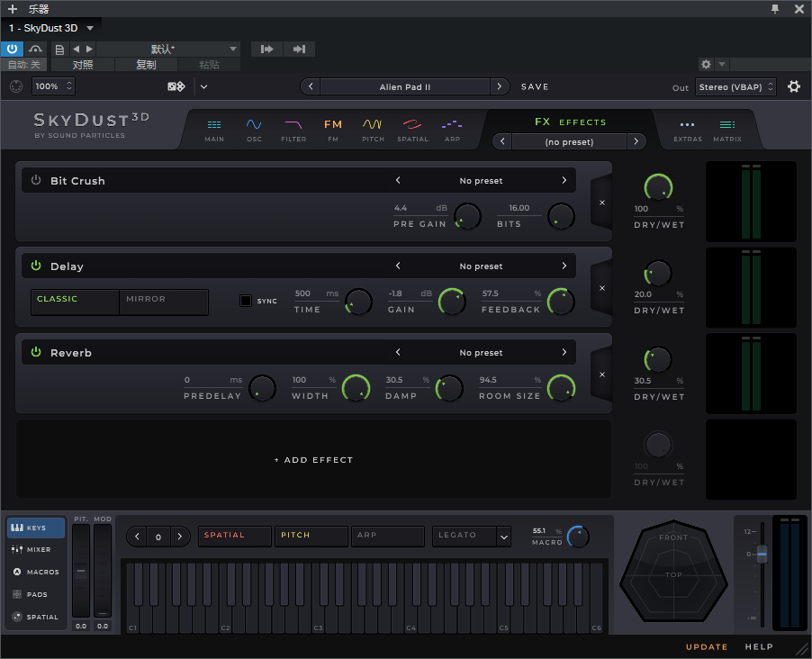Go to next Reverb preset
Viewport: 812px width, 659px height.
tap(564, 352)
